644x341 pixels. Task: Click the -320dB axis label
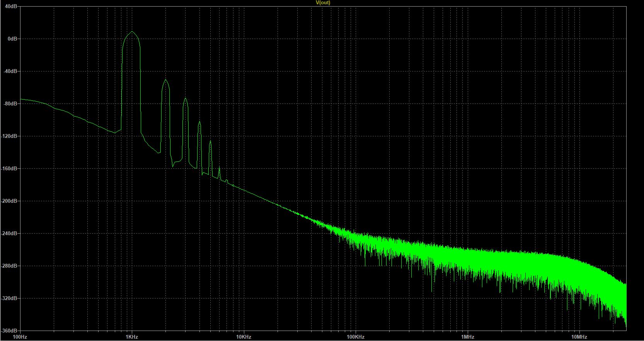(x=10, y=299)
